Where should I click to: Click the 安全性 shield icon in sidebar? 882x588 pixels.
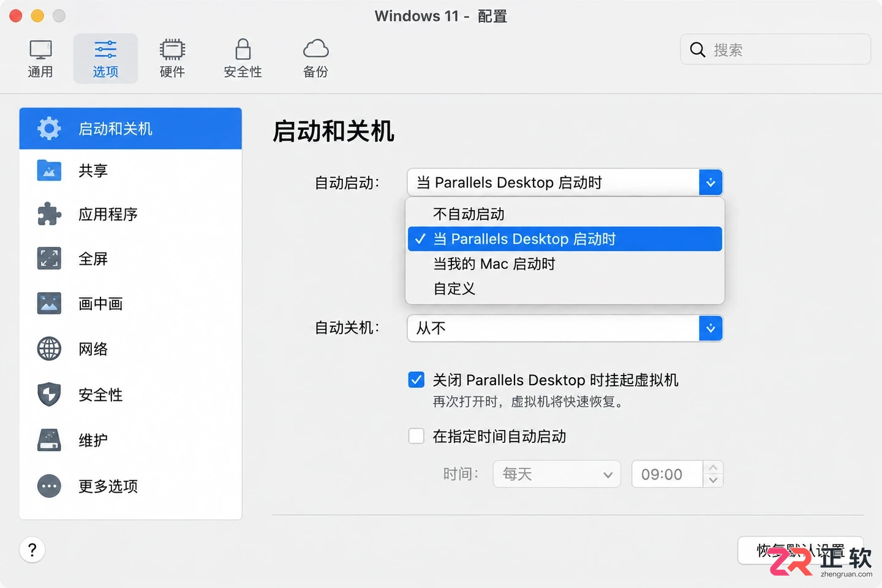tap(49, 394)
